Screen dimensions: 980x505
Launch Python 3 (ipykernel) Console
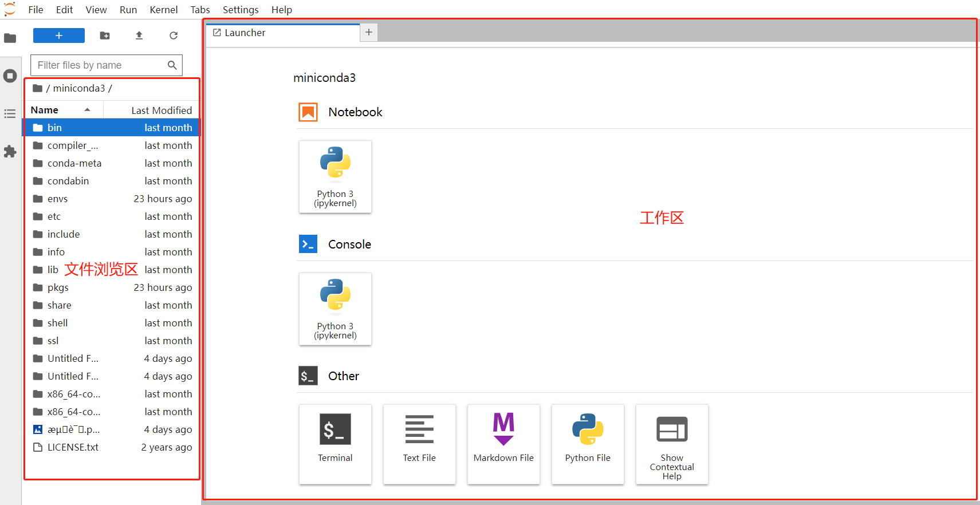(x=335, y=309)
